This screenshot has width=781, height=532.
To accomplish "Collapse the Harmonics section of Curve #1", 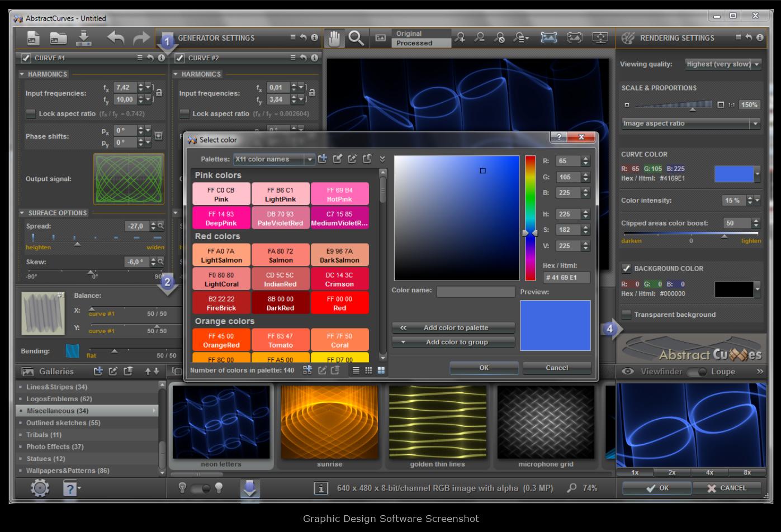I will pyautogui.click(x=22, y=74).
